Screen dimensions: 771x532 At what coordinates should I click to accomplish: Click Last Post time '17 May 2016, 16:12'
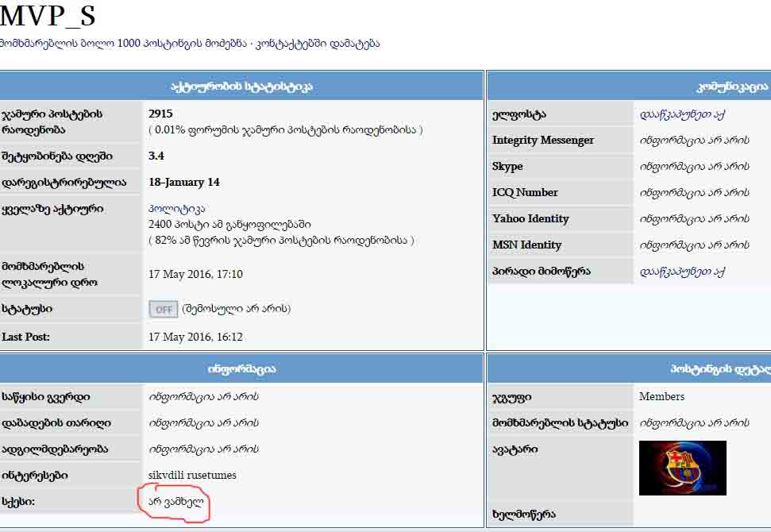pos(195,337)
